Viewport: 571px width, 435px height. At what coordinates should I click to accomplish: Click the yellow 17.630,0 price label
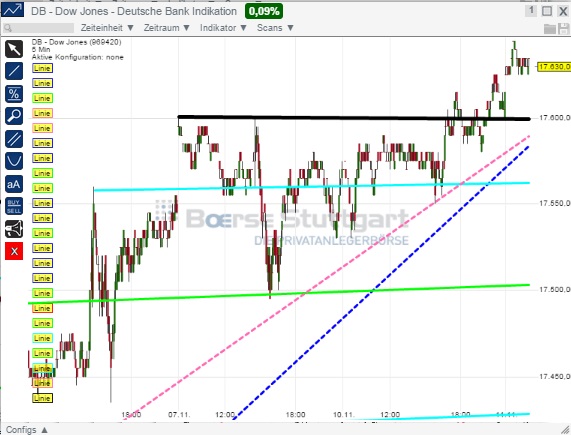(554, 67)
